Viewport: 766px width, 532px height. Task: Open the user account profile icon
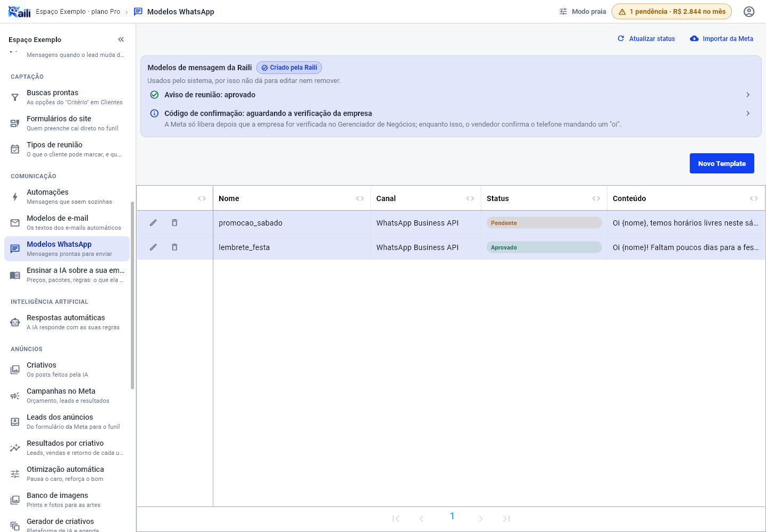pyautogui.click(x=749, y=12)
